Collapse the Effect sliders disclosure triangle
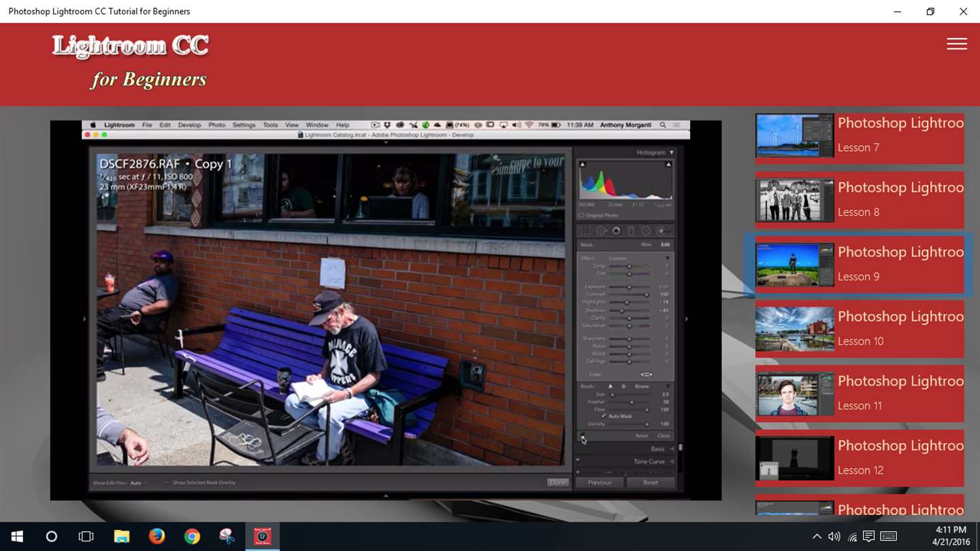The image size is (980, 551). [x=667, y=258]
